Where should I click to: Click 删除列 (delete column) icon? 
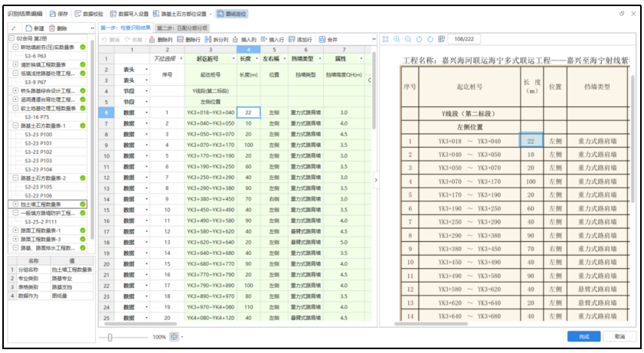[160, 39]
